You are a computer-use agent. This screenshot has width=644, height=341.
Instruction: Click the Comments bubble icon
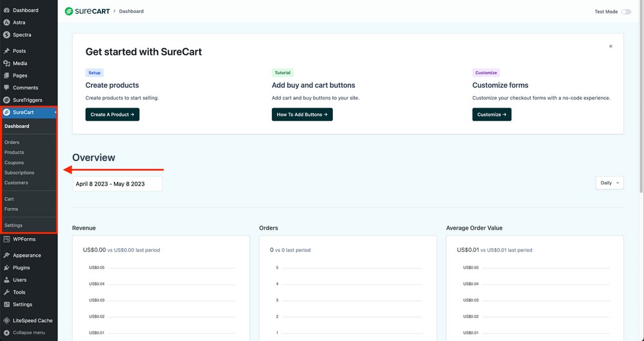click(6, 88)
